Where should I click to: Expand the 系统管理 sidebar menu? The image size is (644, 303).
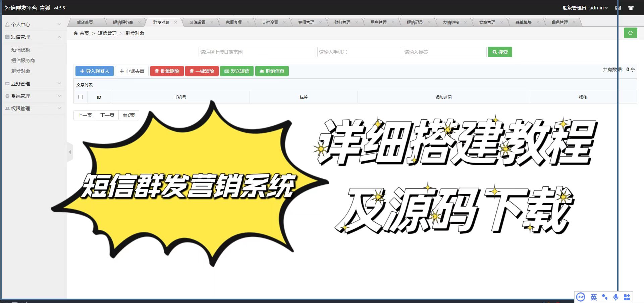pyautogui.click(x=34, y=96)
